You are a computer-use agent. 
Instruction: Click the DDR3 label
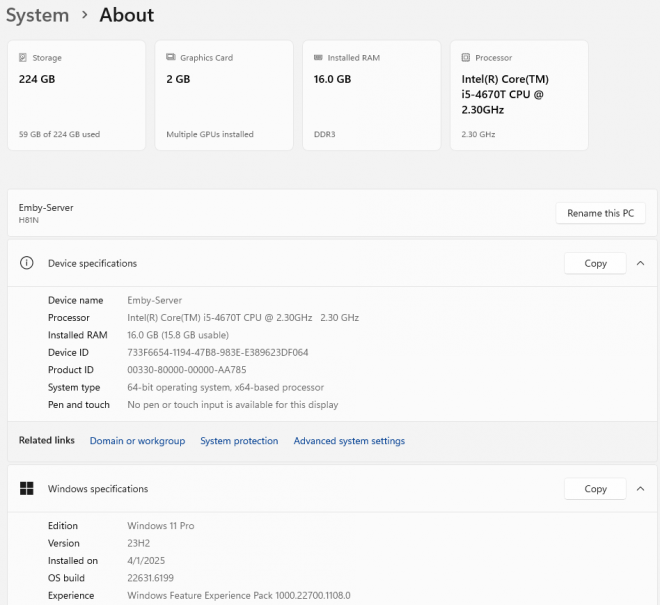click(325, 134)
